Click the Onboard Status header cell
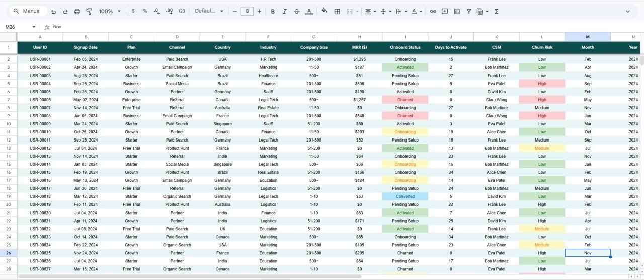Viewport: 644px width, 280px height. [405, 47]
